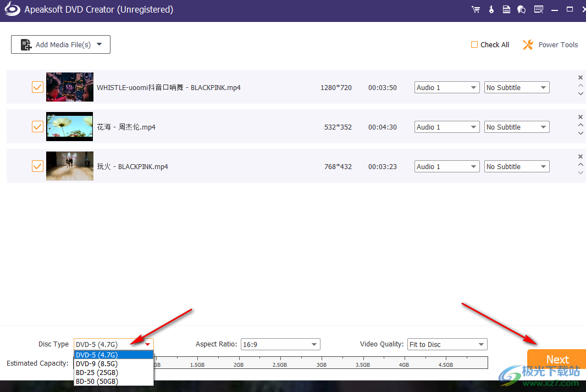Toggle the Check All checkbox
This screenshot has height=392, width=586.
(x=474, y=44)
